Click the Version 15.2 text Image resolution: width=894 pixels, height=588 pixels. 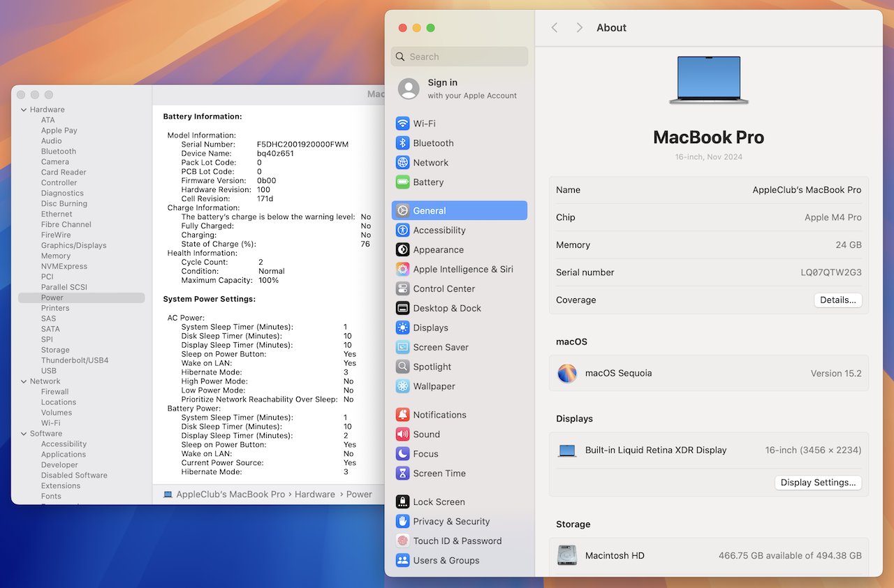coord(836,374)
